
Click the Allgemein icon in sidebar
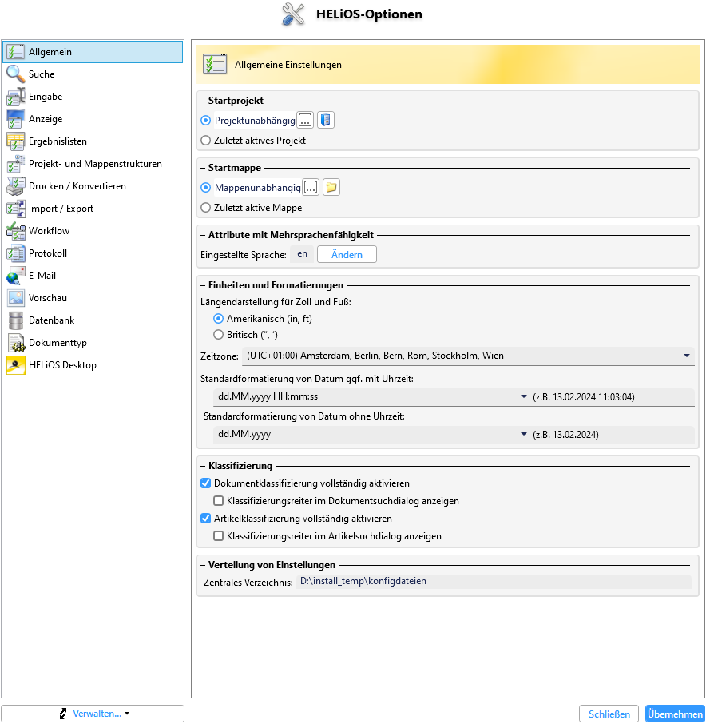pos(15,51)
